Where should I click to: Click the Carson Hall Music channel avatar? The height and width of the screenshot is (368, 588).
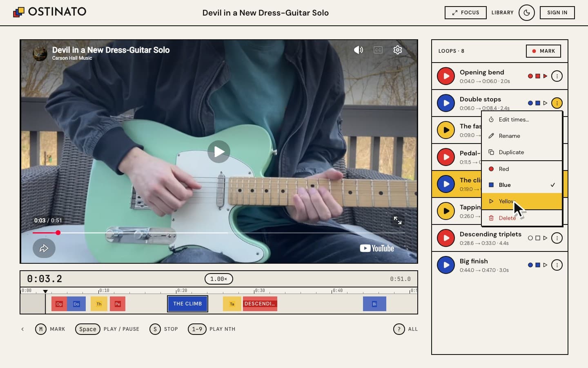[x=40, y=54]
